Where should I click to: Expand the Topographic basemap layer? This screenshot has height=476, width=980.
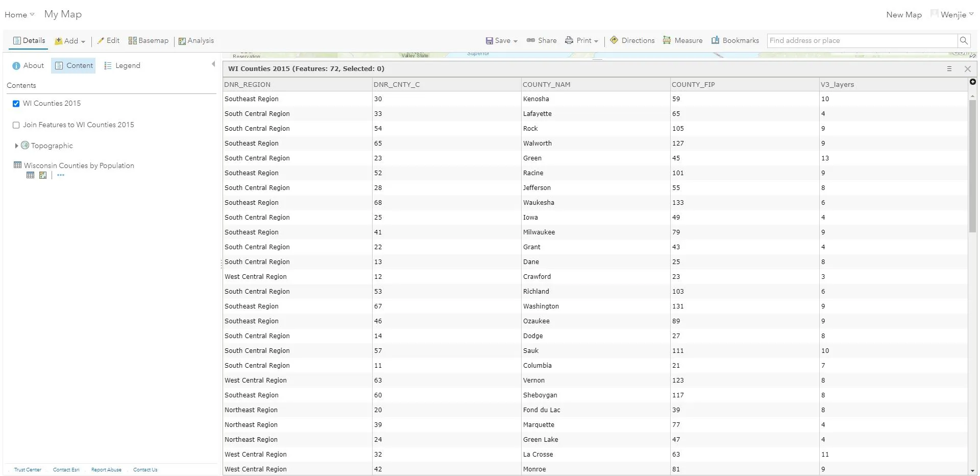(16, 146)
